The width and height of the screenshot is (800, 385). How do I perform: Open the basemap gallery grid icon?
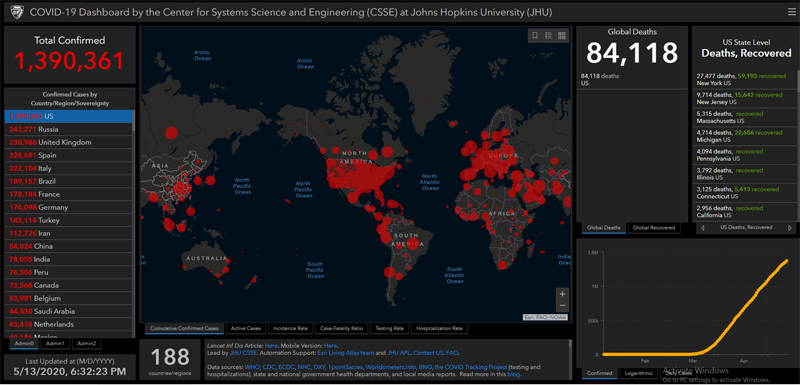click(x=562, y=35)
